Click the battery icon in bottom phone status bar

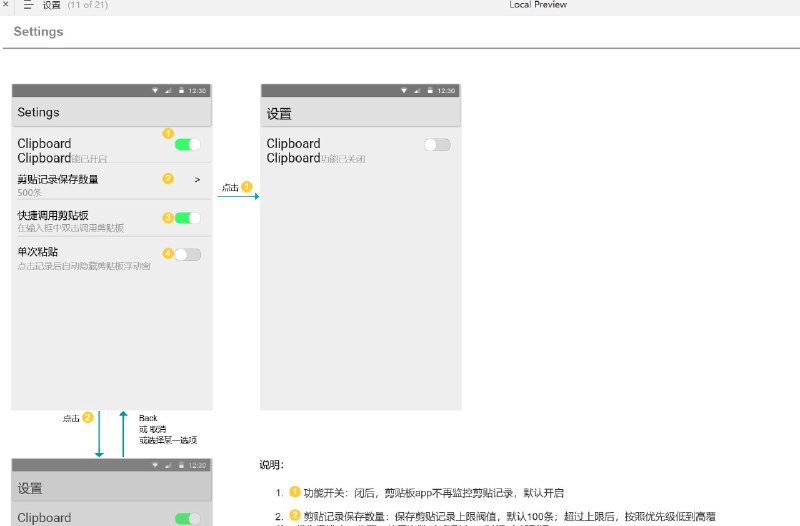(x=181, y=465)
